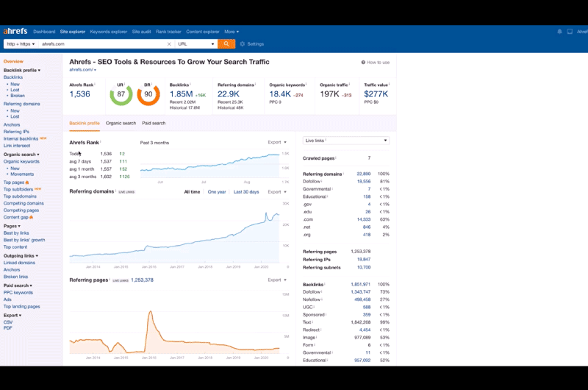Open Broken backlinks in the sidebar
The image size is (588, 390).
(x=18, y=96)
